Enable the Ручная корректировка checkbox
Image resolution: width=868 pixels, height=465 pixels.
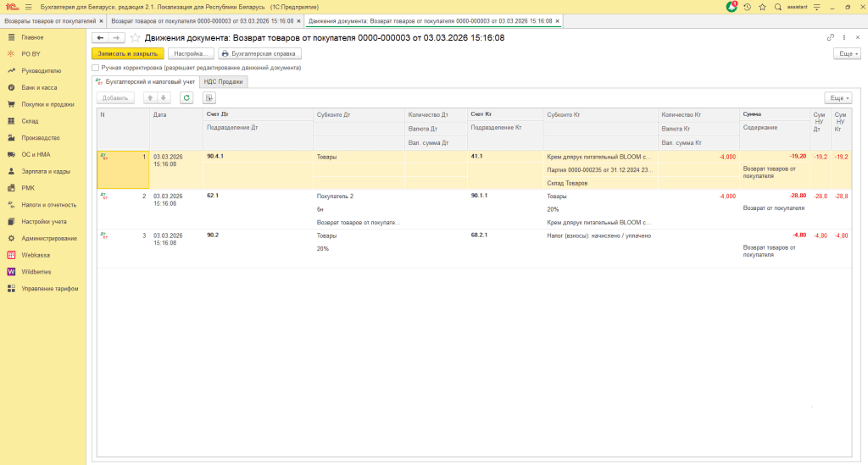click(x=96, y=67)
